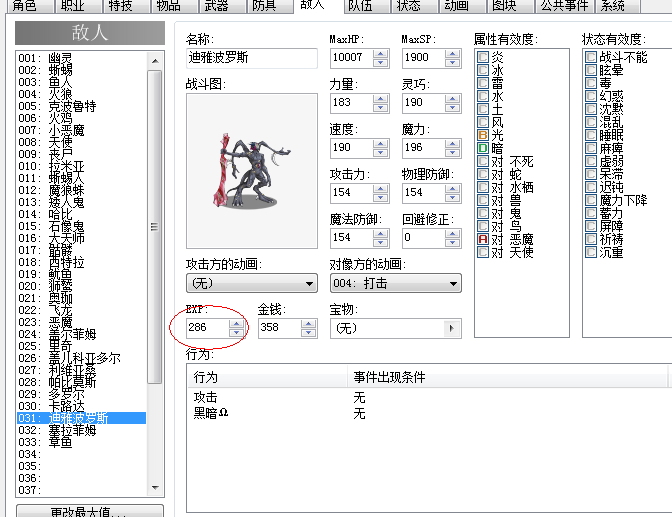The width and height of the screenshot is (672, 517).
Task: Switch to the 职业 tab
Action: pos(79,6)
